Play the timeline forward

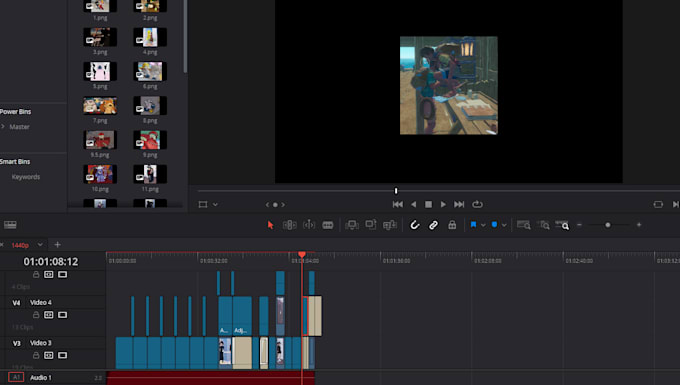[443, 204]
